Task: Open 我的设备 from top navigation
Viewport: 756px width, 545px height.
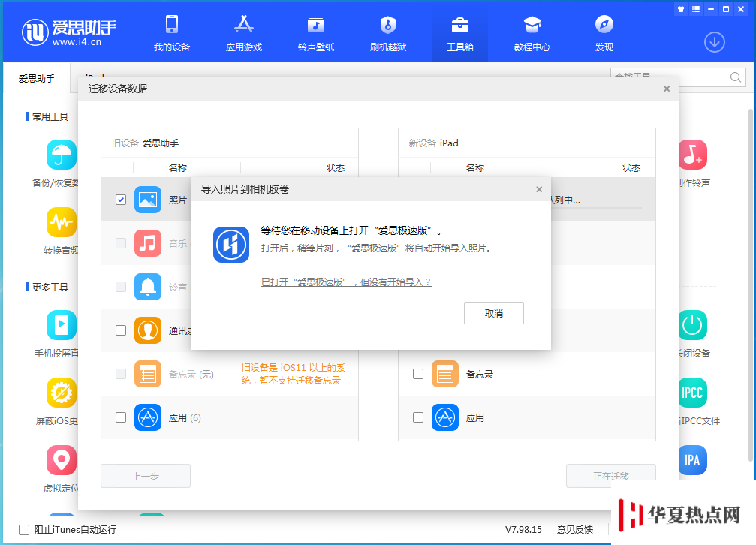Action: coord(172,33)
